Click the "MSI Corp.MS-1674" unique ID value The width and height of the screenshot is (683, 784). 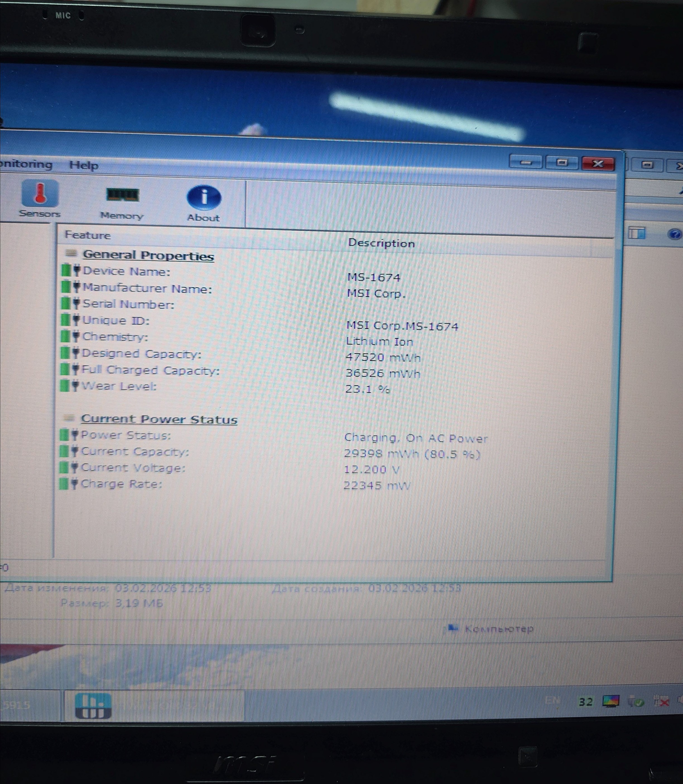tap(402, 326)
